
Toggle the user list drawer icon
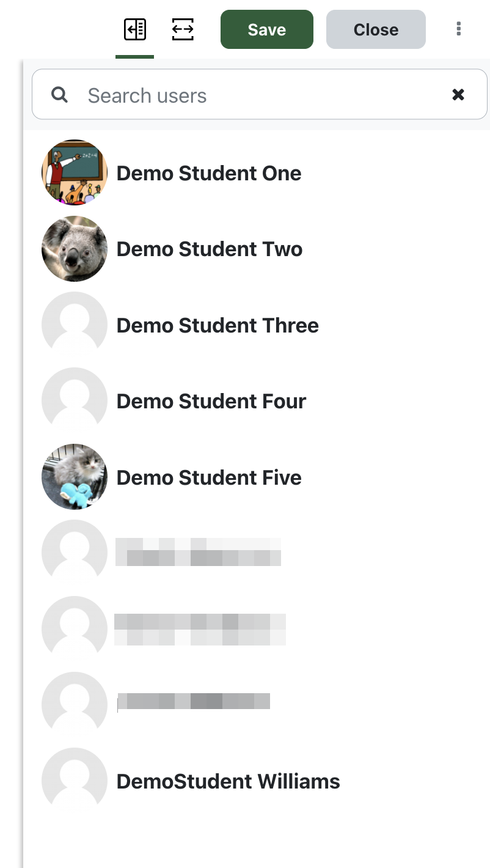pos(134,29)
